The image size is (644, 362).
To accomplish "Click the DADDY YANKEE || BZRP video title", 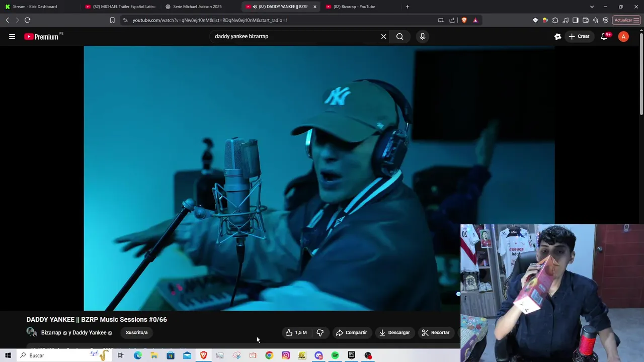I will click(x=97, y=319).
